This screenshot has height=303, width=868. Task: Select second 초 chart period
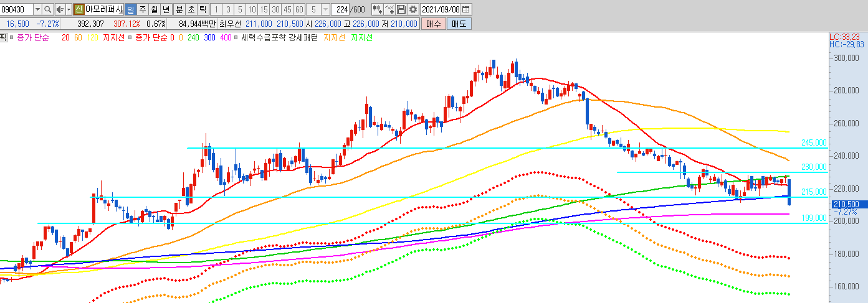(x=191, y=9)
